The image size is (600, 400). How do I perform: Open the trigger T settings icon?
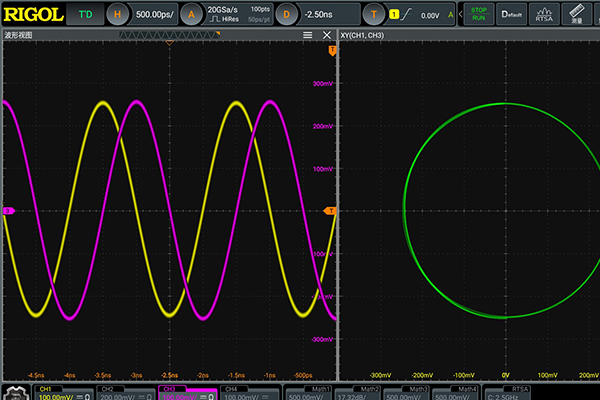[374, 15]
